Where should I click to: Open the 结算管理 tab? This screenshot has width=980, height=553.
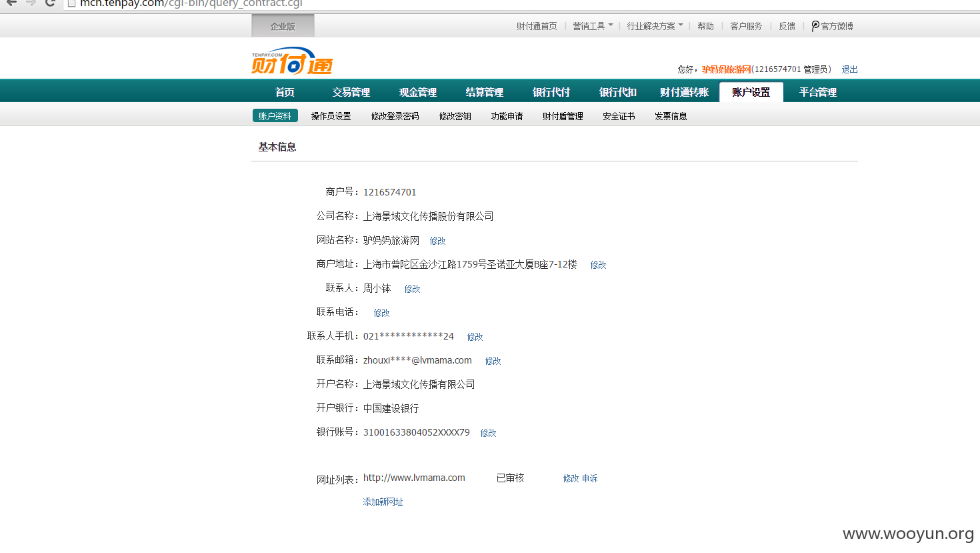tap(485, 92)
